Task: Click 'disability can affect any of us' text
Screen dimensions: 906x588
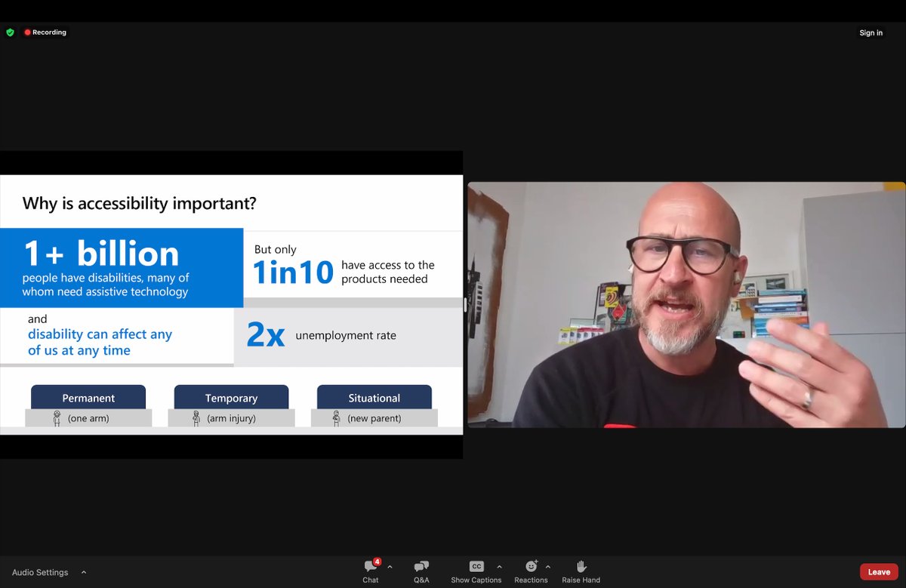Action: (x=100, y=342)
